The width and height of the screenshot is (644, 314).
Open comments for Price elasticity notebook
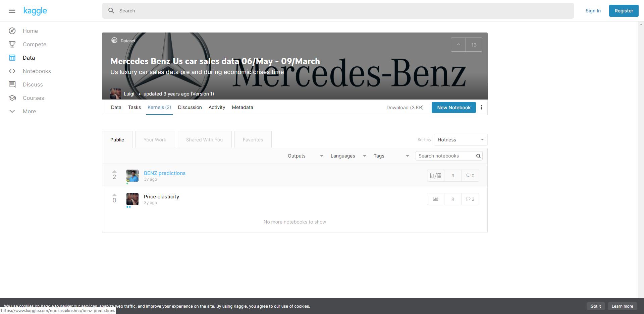click(470, 199)
